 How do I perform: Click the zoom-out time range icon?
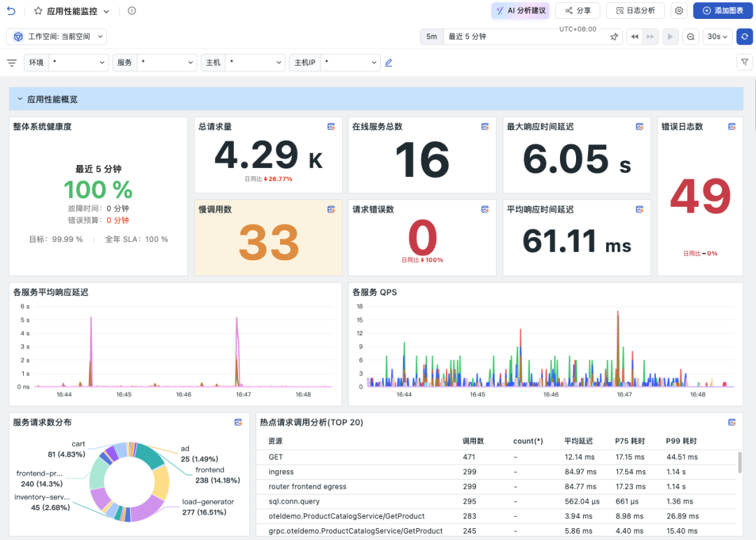click(x=690, y=36)
